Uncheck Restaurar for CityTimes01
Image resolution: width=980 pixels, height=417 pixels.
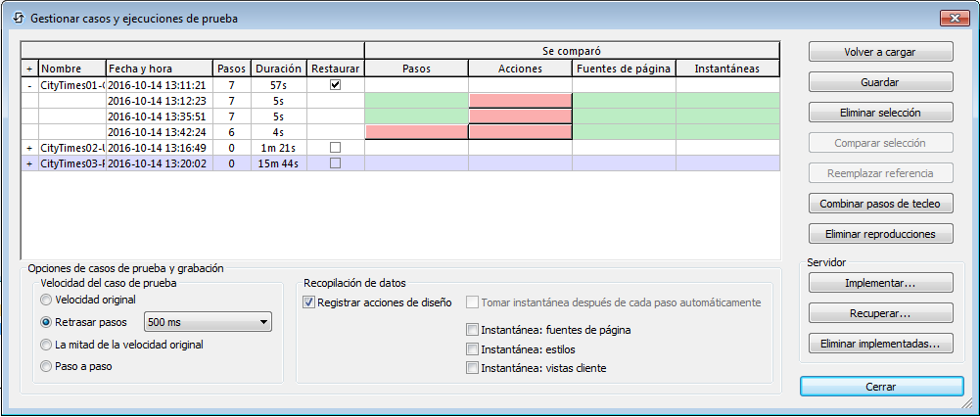335,85
